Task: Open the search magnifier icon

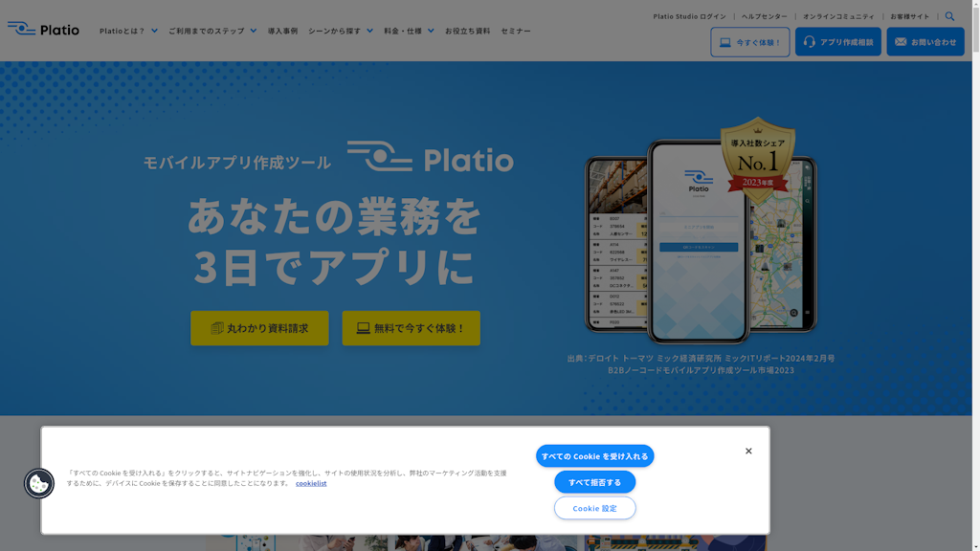Action: click(949, 16)
